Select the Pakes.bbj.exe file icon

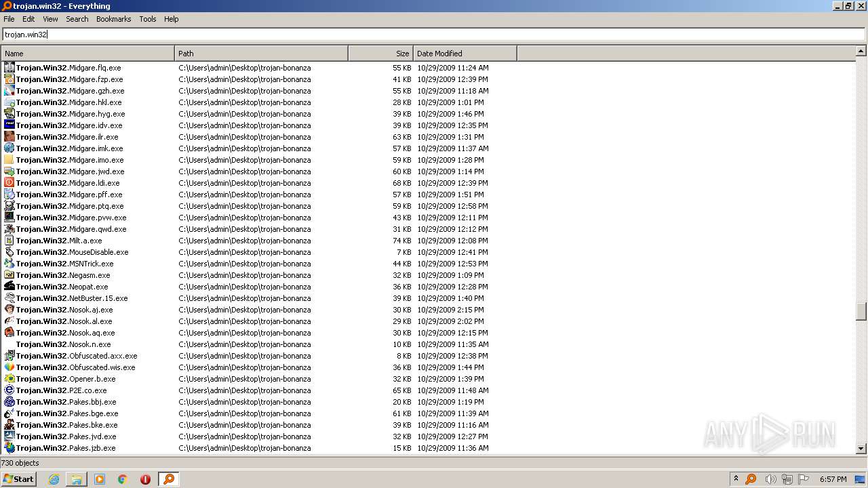point(9,402)
